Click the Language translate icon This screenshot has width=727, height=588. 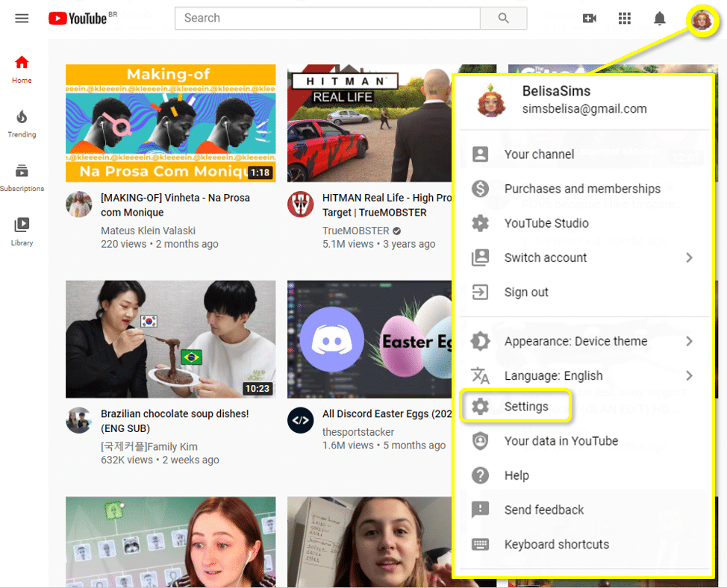[x=480, y=376]
